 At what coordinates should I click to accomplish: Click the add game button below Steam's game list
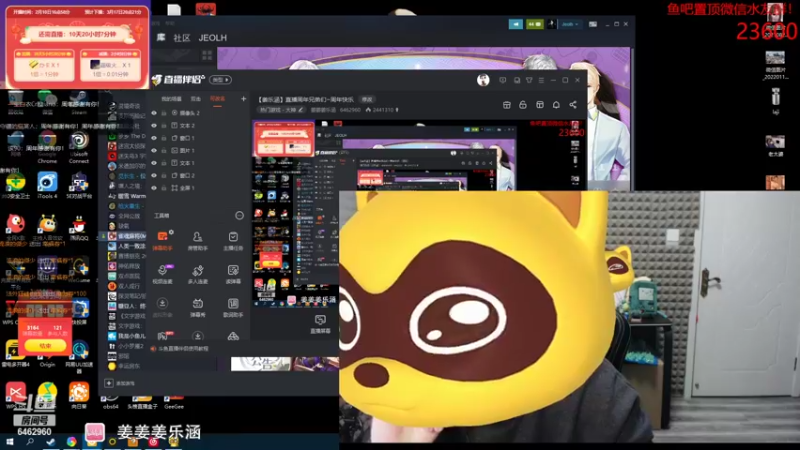coord(120,383)
